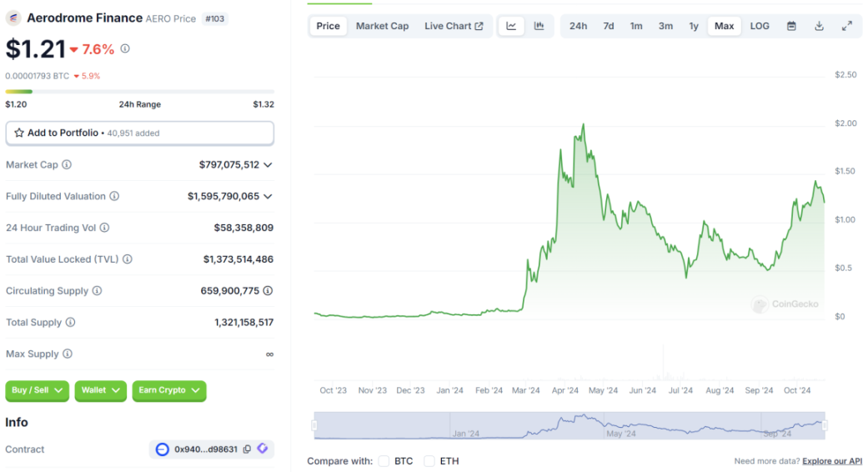Click the mini chart range navigator area
The height and width of the screenshot is (472, 868).
569,425
